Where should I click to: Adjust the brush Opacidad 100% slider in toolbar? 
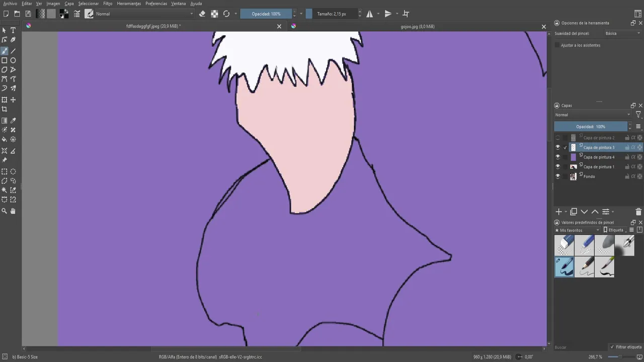pos(266,14)
